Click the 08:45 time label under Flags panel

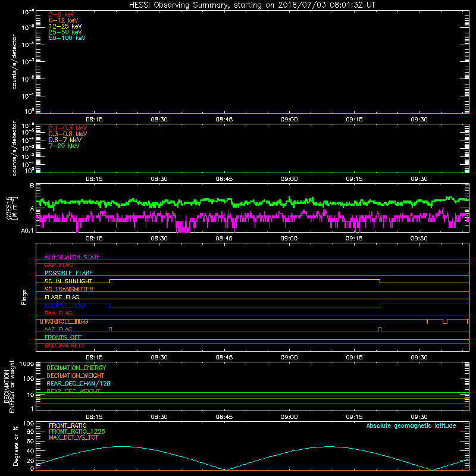coord(224,358)
